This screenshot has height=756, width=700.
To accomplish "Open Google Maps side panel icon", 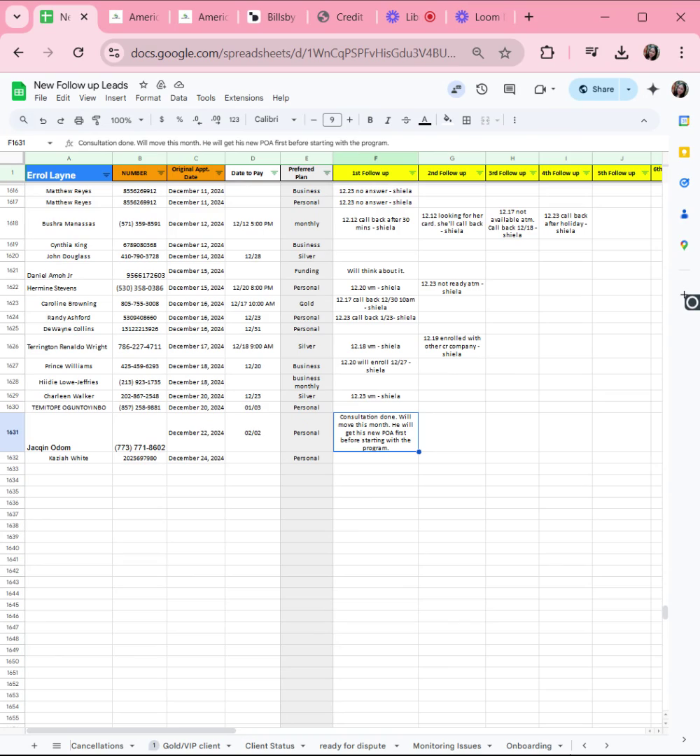I will click(x=684, y=245).
